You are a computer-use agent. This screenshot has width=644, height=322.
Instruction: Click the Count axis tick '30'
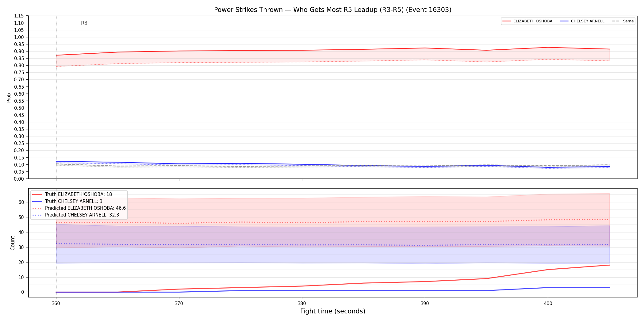tap(21, 247)
